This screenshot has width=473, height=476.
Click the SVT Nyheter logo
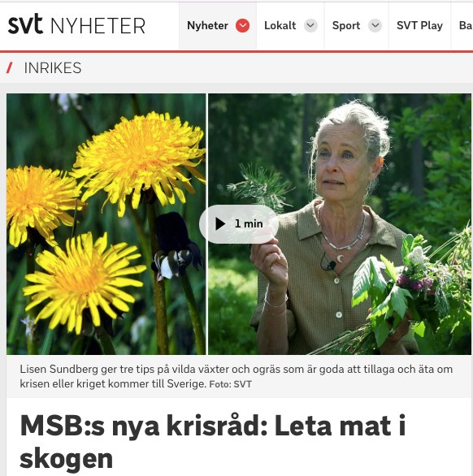click(76, 24)
